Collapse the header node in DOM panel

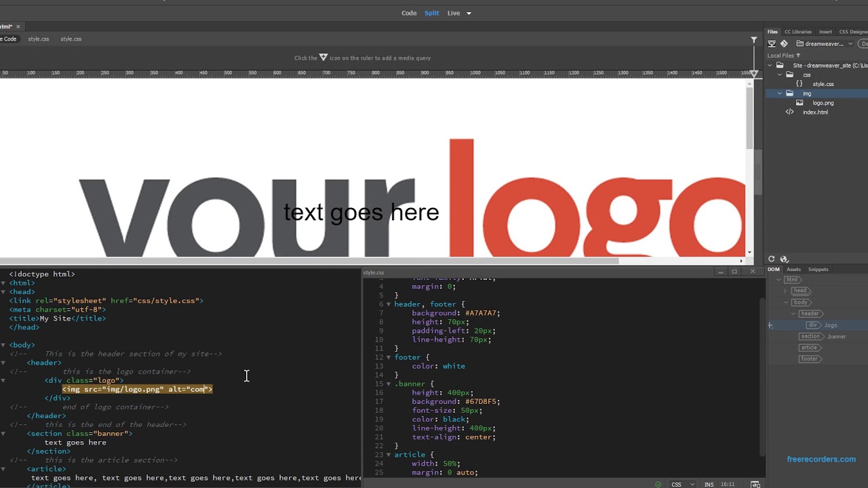tap(793, 314)
